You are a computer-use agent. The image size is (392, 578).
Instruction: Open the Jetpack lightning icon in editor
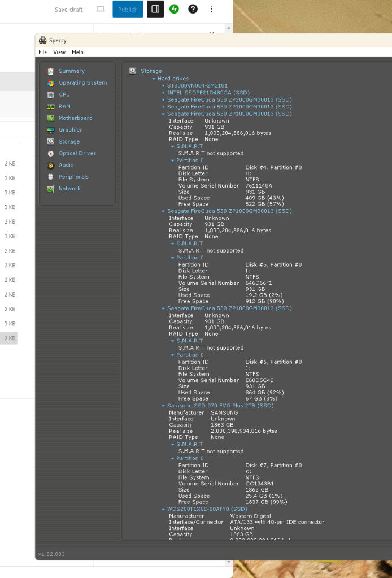point(175,9)
